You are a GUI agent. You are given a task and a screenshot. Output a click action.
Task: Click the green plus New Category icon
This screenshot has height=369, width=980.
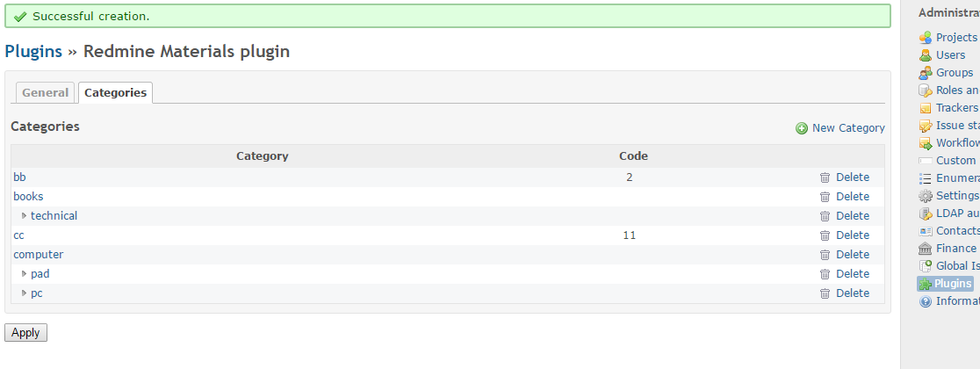[x=801, y=128]
